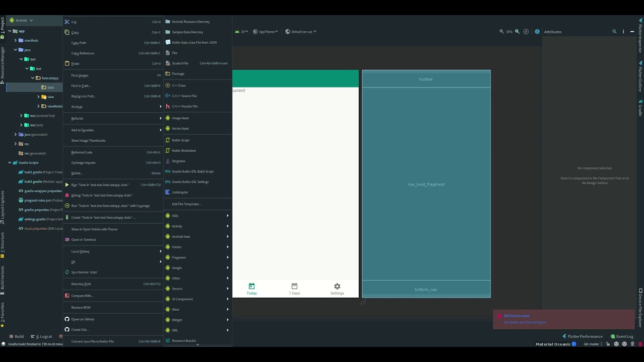Open the AppTheme dropdown
This screenshot has width=644, height=362.
[x=265, y=32]
